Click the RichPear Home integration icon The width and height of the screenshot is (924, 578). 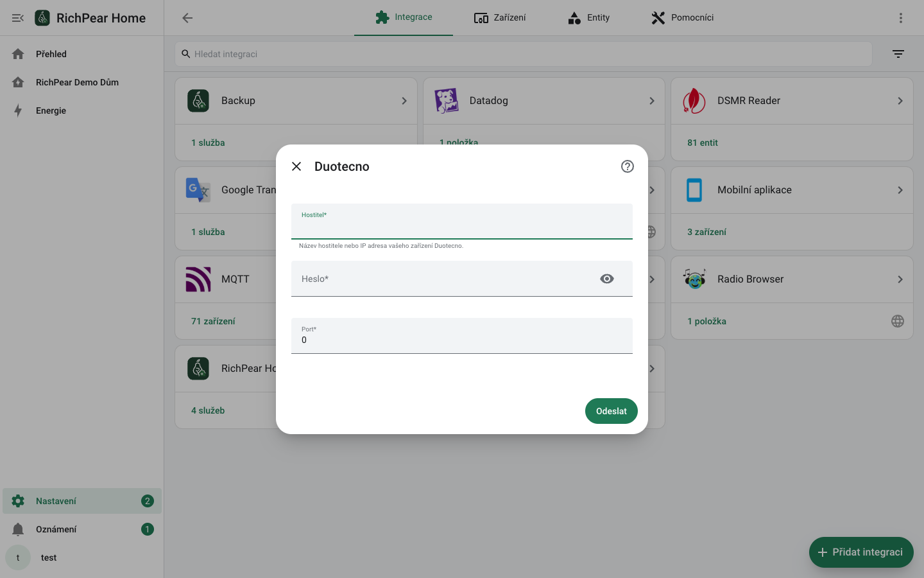198,369
